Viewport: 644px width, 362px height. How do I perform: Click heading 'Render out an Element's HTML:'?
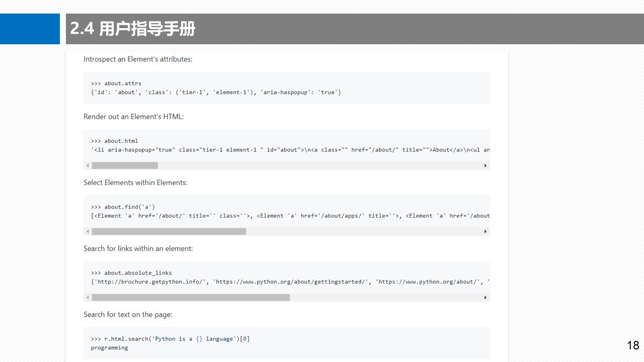(134, 117)
